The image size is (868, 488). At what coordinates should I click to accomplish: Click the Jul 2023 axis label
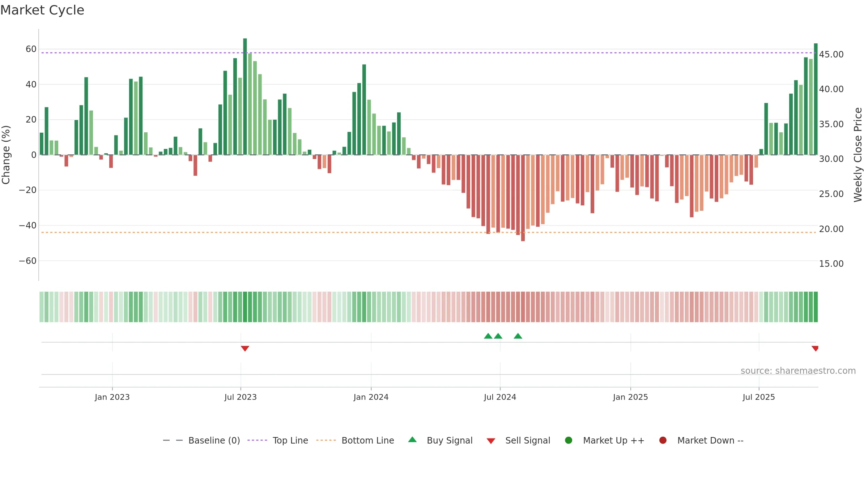241,397
